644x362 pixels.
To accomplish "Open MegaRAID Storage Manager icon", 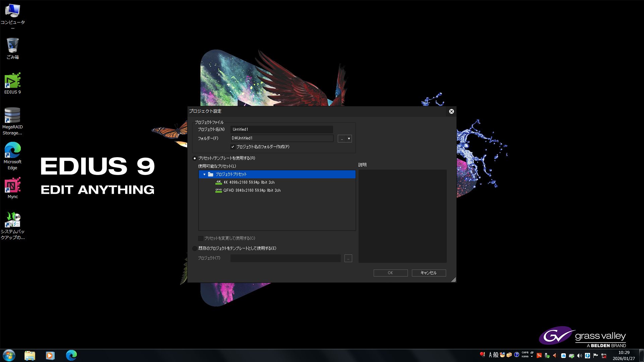I will coord(12,116).
